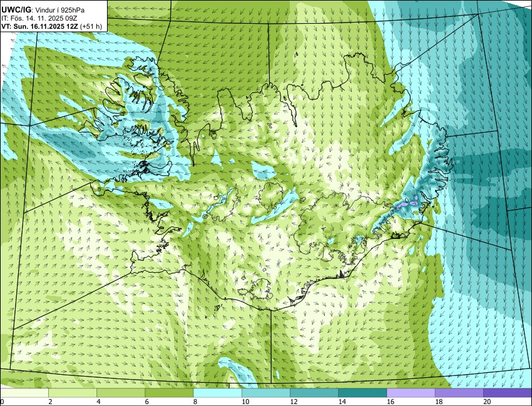Click the 18-20 purple legend swatch
The width and height of the screenshot is (532, 406).
(459, 393)
